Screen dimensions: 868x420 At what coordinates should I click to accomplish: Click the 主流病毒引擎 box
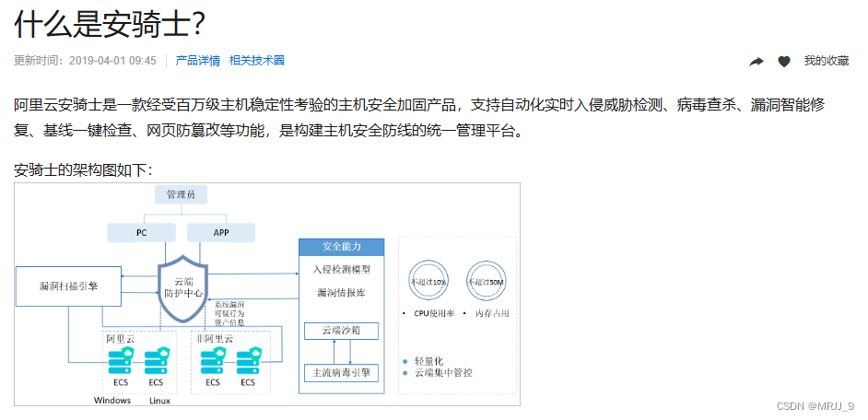coord(342,372)
